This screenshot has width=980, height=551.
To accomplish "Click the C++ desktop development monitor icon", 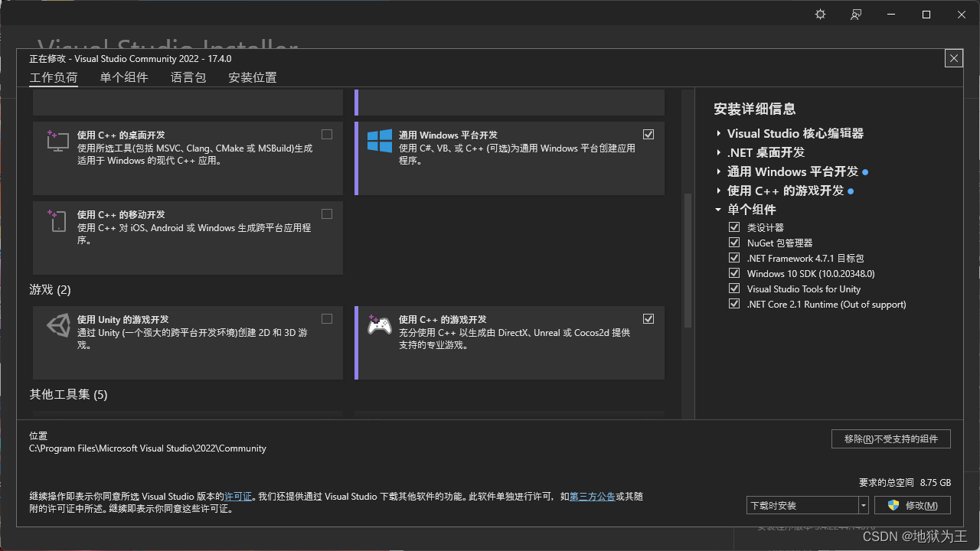I will click(58, 140).
